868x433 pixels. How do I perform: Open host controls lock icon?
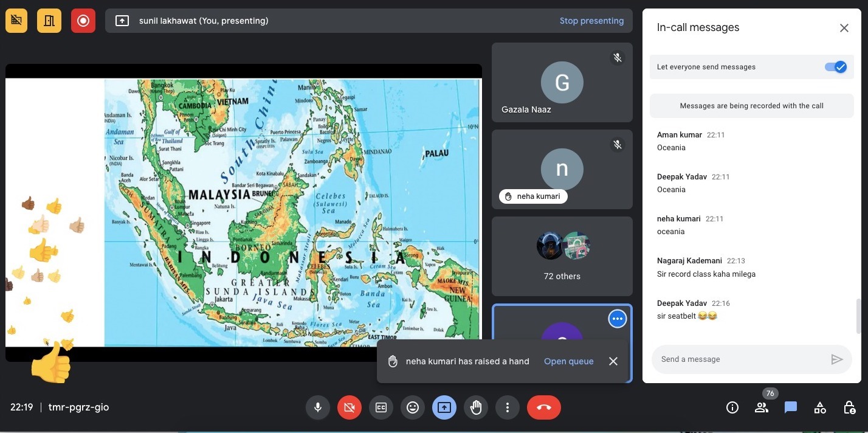pyautogui.click(x=849, y=407)
